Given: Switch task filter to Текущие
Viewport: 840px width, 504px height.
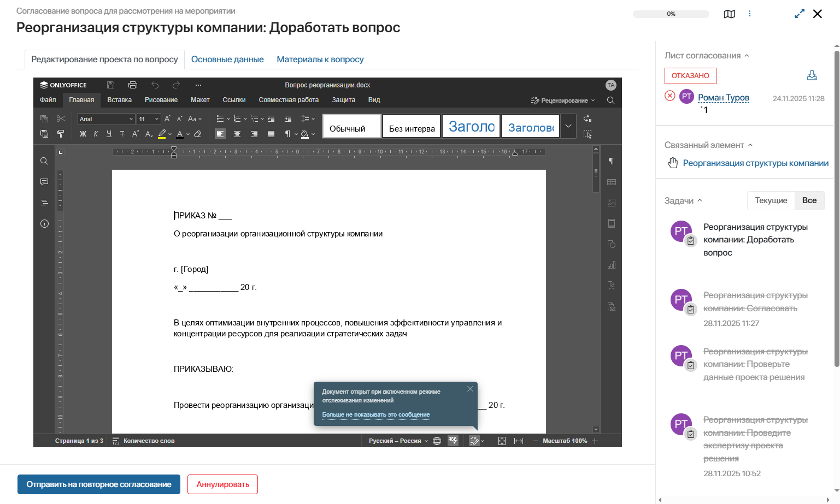Looking at the screenshot, I should (x=771, y=200).
